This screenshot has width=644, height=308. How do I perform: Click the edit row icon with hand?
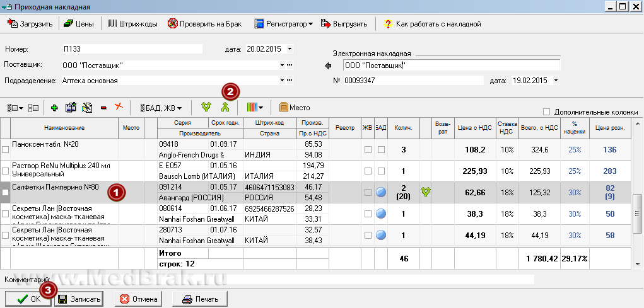pos(87,108)
